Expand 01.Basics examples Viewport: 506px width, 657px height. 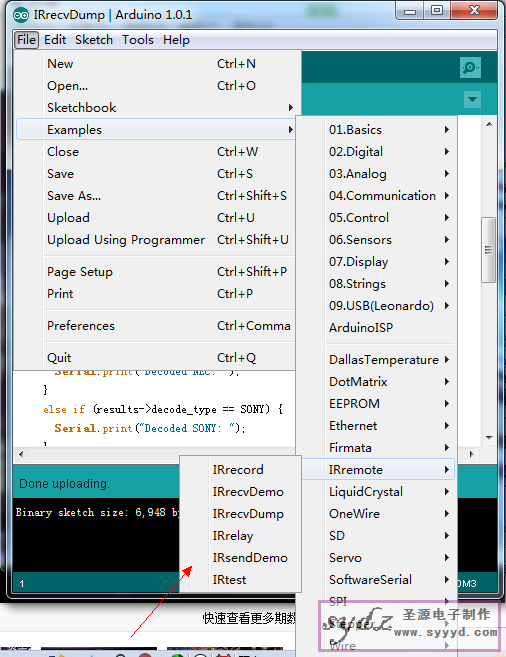(x=377, y=130)
